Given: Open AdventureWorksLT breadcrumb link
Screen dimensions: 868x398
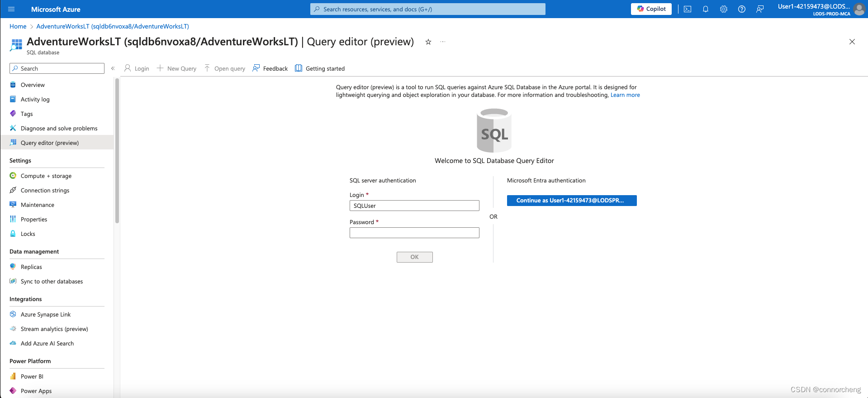Looking at the screenshot, I should click(113, 26).
